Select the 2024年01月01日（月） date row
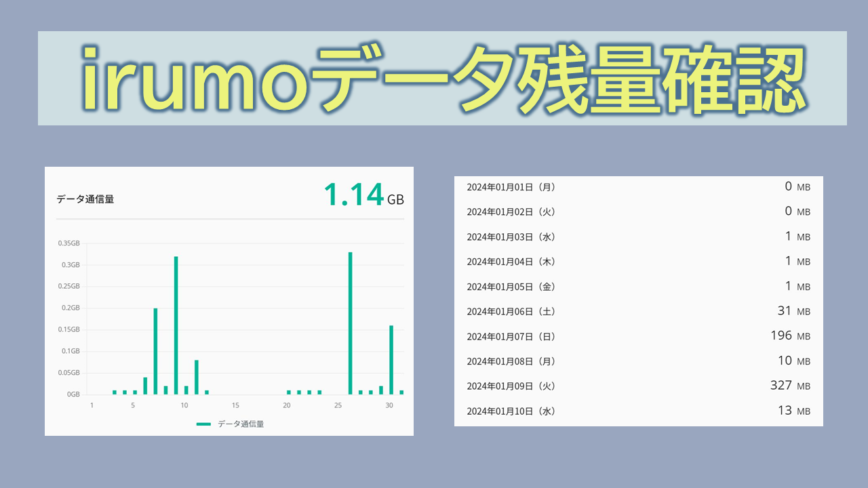Screen dimensions: 868x488 (x=639, y=187)
